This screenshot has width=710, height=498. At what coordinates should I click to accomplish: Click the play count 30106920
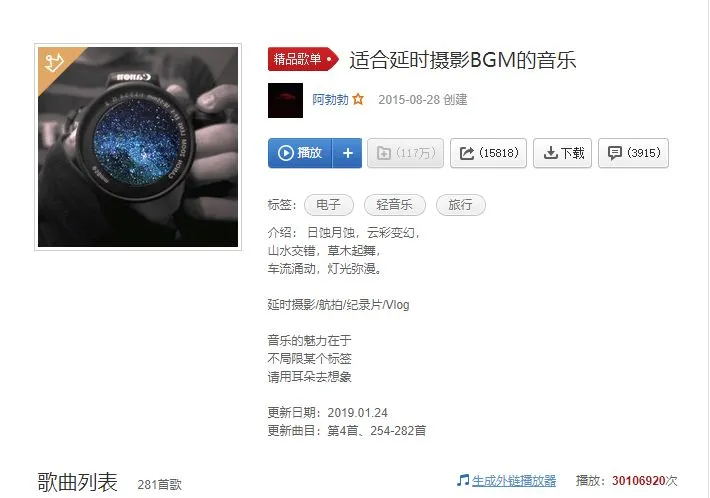[x=638, y=481]
